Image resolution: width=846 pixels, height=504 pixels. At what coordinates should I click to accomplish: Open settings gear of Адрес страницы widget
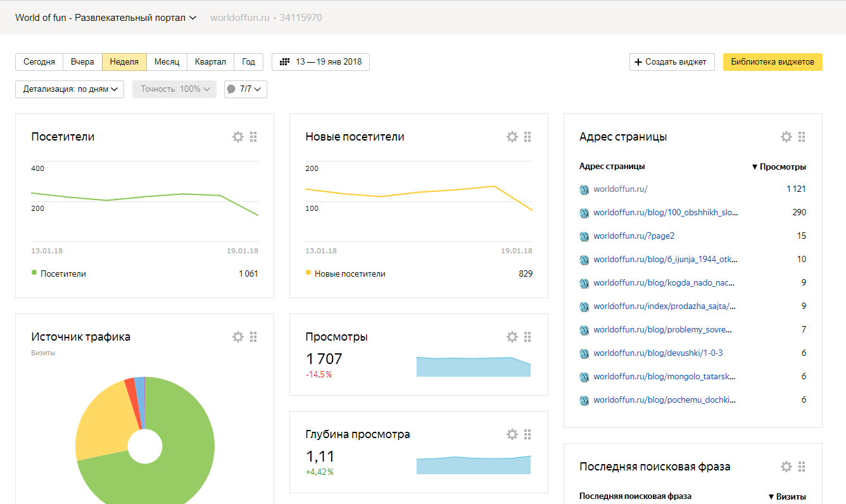point(786,137)
